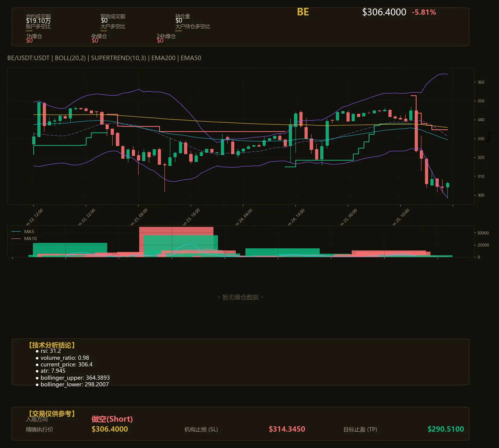The image size is (499, 448).
Task: Click the 目标止盈 (TP) label
Action: point(360,430)
